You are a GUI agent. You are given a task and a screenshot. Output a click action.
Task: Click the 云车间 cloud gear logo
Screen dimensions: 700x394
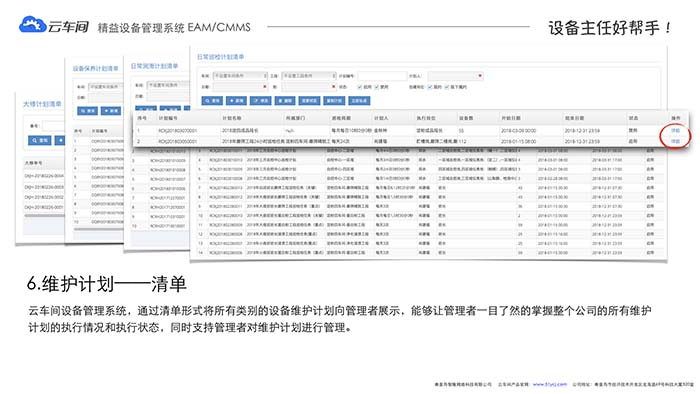pos(33,24)
